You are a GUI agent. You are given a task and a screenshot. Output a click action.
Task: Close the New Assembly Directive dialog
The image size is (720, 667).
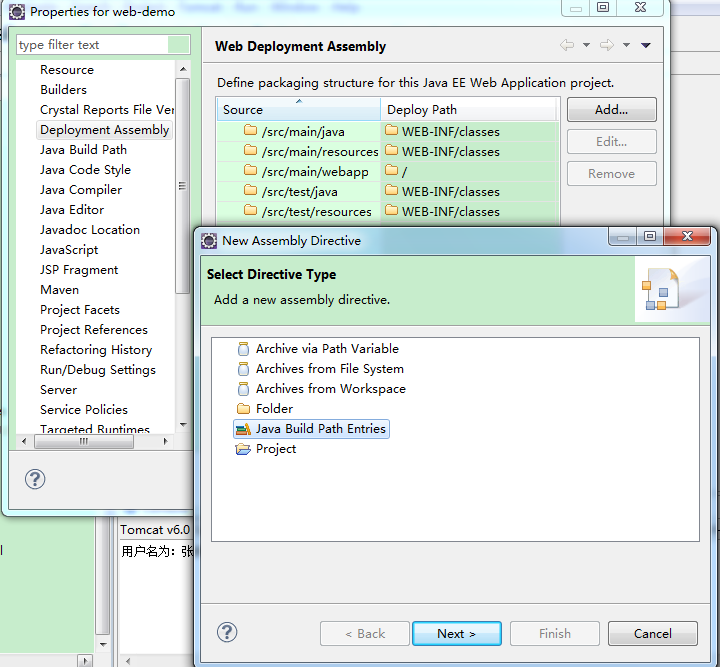click(687, 236)
